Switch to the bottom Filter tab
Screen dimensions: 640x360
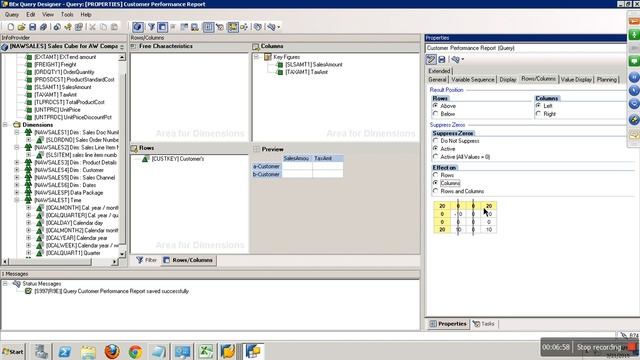point(147,260)
